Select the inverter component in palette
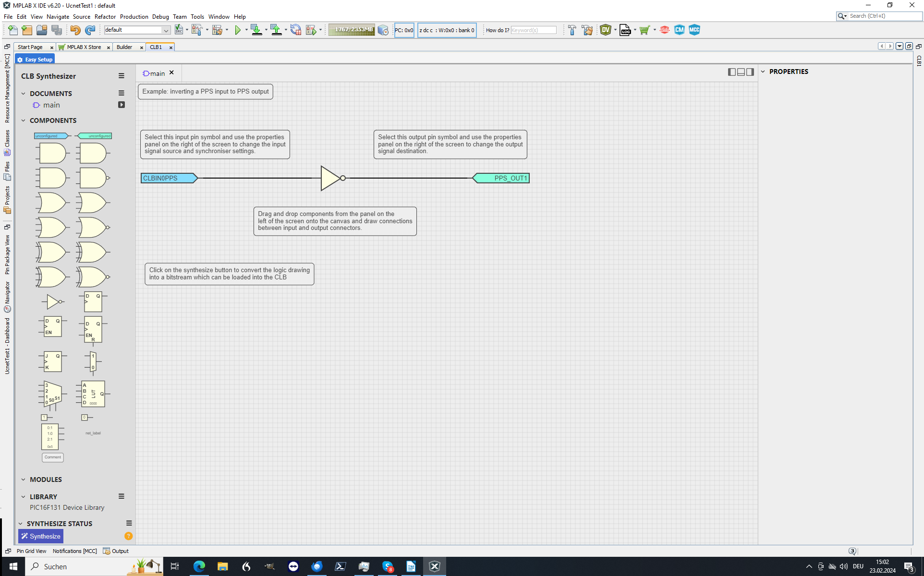This screenshot has height=576, width=924. [x=53, y=302]
